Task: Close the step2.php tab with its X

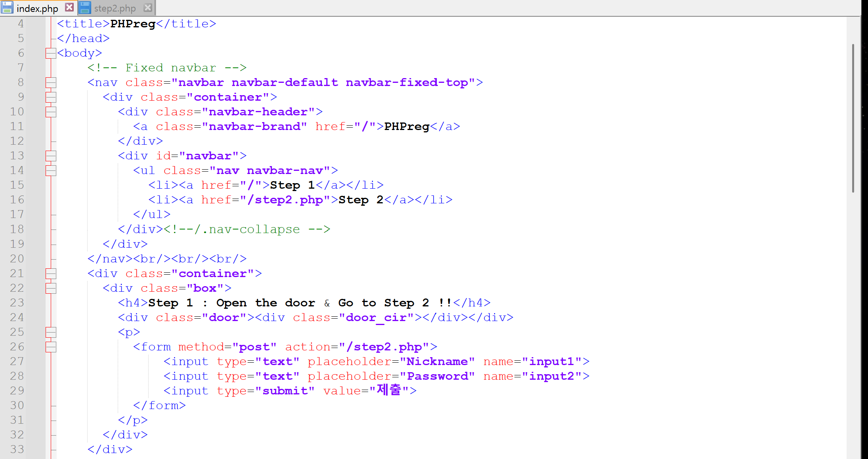Action: tap(148, 8)
